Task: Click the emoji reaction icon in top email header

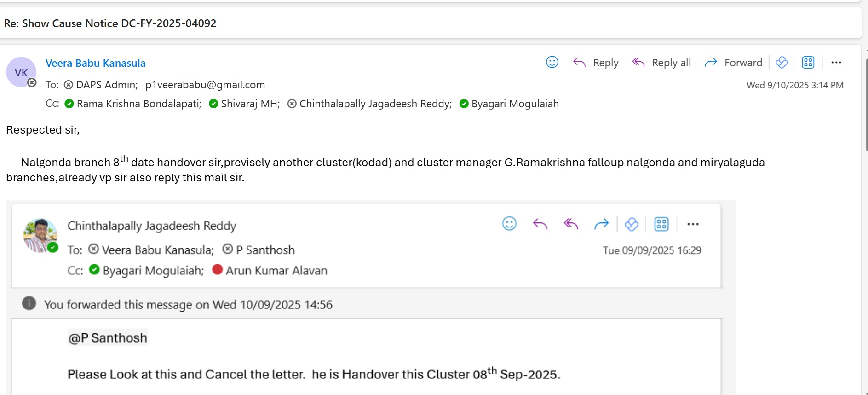Action: pyautogui.click(x=552, y=62)
